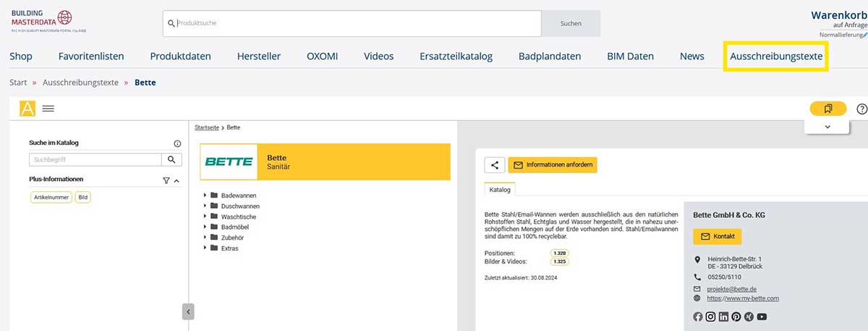Collapse the Plus-Informationen section

(x=176, y=180)
